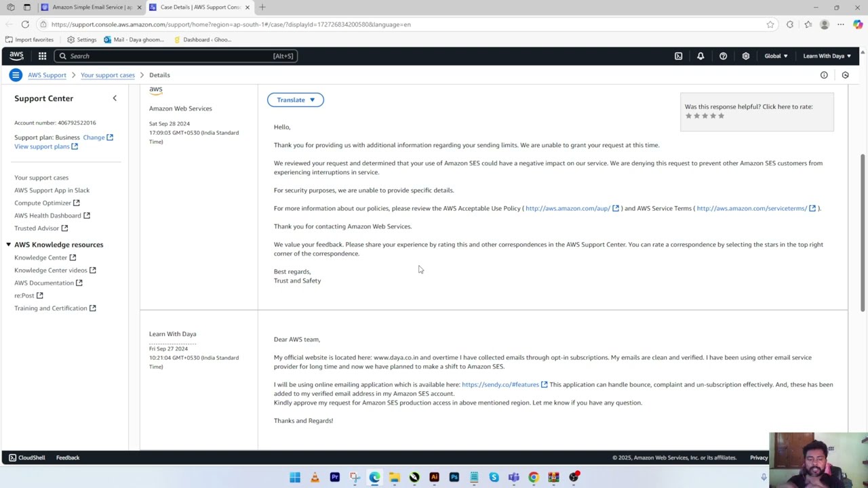Screen dimensions: 868x488
Task: Open the Learn With Daya account menu
Action: (x=827, y=56)
